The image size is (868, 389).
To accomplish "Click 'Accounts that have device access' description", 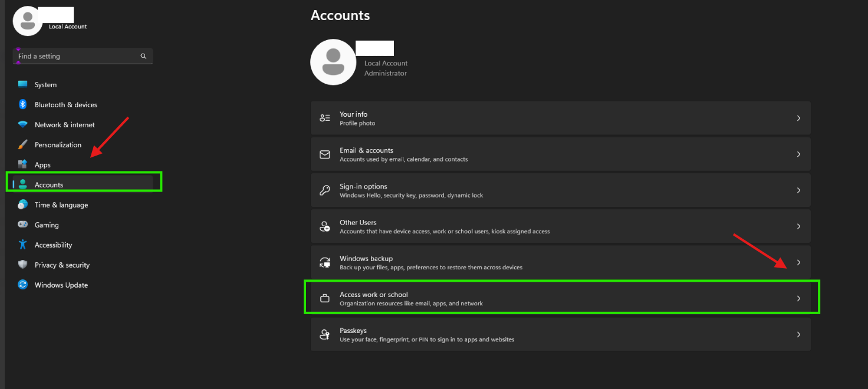I will coord(445,231).
